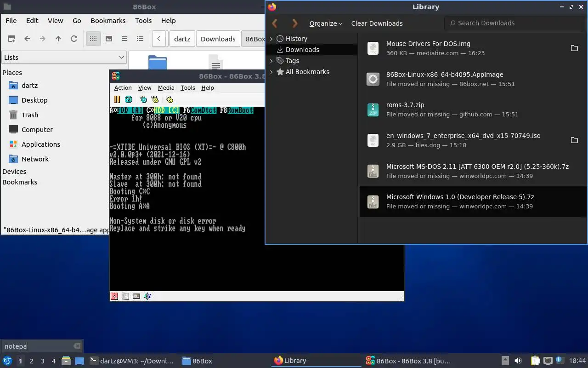Expand the Tags tree item

tap(271, 61)
